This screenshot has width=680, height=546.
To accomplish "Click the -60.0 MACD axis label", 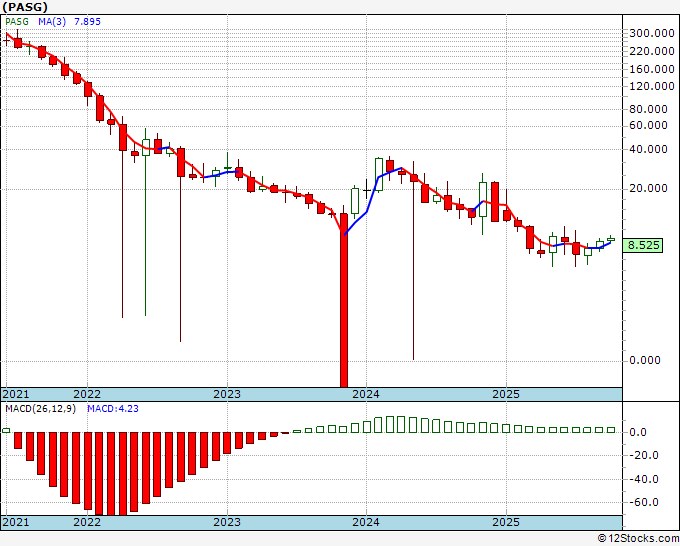I will coord(645,503).
